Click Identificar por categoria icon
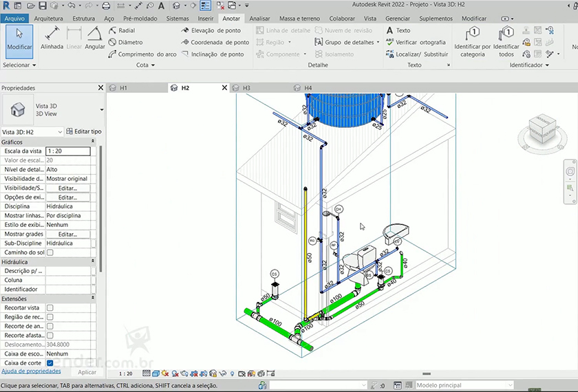 tap(472, 41)
